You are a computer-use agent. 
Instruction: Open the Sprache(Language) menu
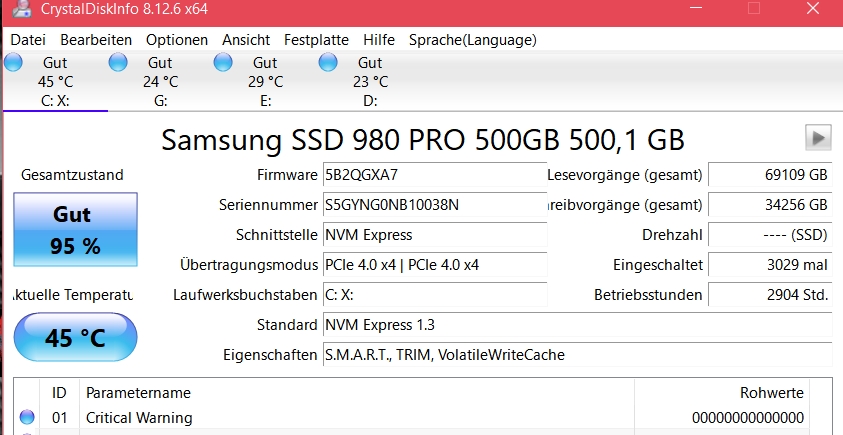click(473, 40)
